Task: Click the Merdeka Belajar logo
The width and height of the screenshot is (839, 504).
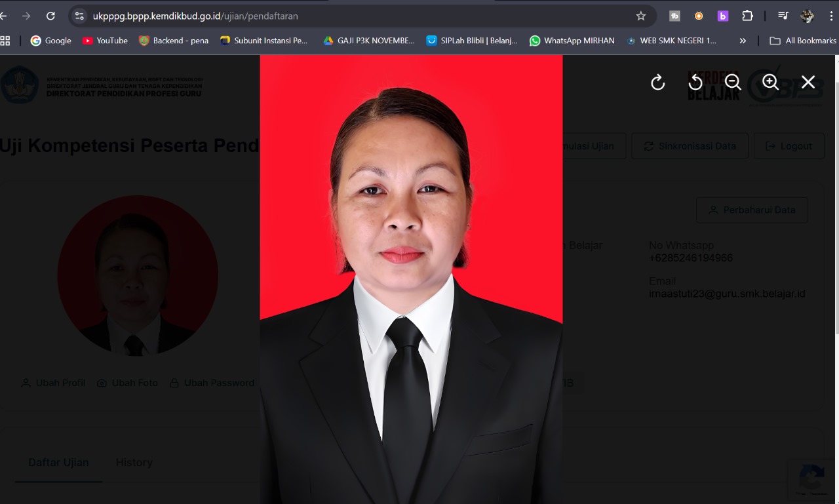Action: 714,86
